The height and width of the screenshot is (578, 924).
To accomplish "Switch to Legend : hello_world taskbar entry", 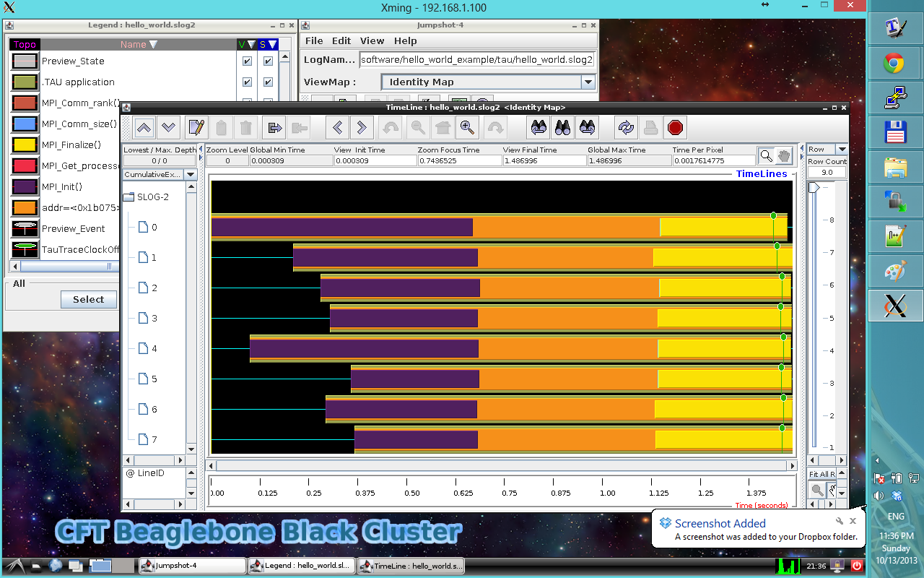I will tap(302, 566).
